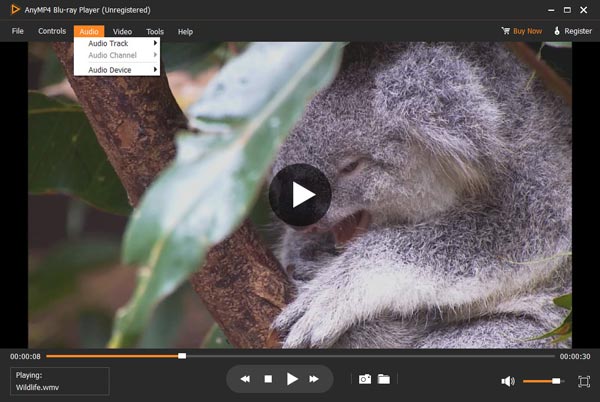Toggle fullscreen mode icon
This screenshot has width=600, height=402.
(x=584, y=381)
